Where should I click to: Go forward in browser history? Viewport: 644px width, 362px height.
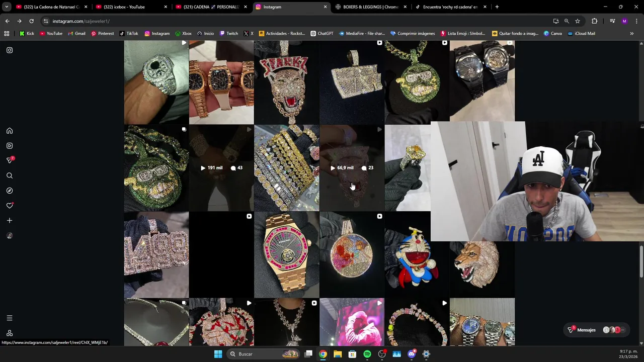19,21
